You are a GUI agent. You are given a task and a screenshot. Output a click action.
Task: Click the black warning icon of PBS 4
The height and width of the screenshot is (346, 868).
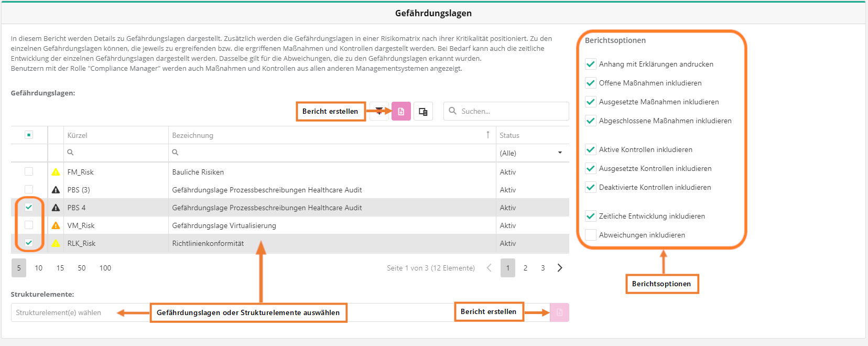56,208
